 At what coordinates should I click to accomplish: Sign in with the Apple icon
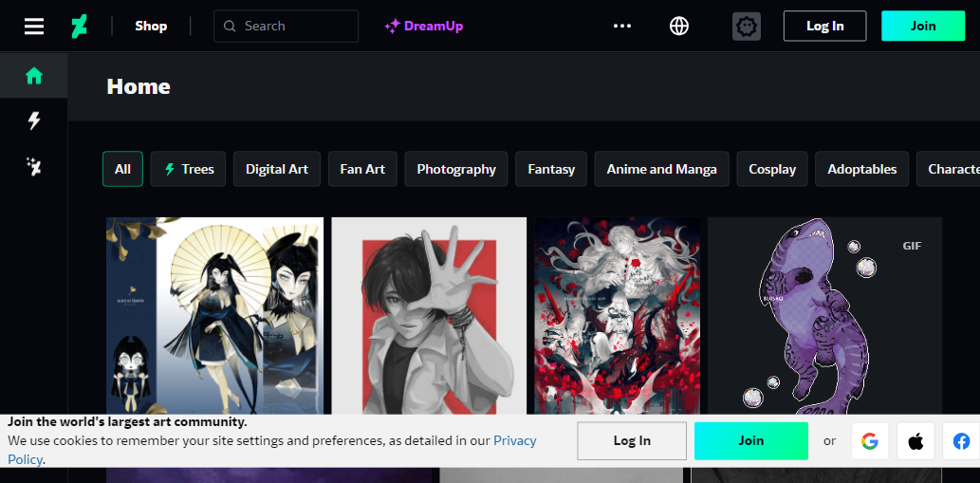coord(915,441)
